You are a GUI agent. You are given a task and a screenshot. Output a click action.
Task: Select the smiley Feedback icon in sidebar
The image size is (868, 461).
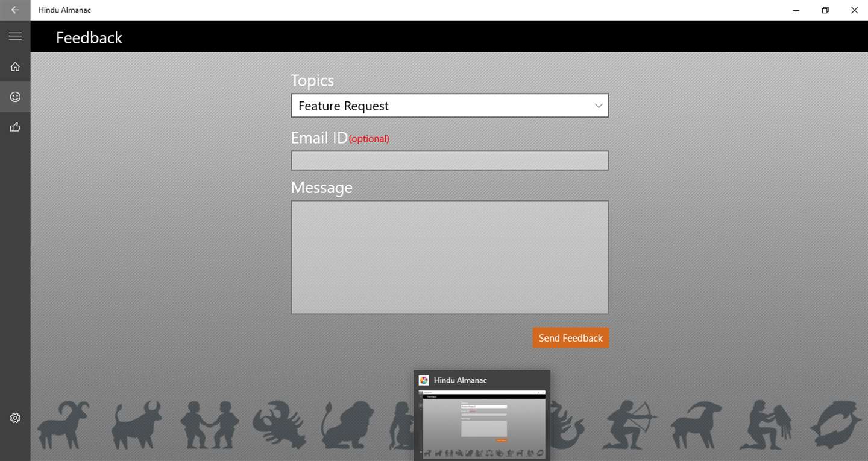point(15,97)
